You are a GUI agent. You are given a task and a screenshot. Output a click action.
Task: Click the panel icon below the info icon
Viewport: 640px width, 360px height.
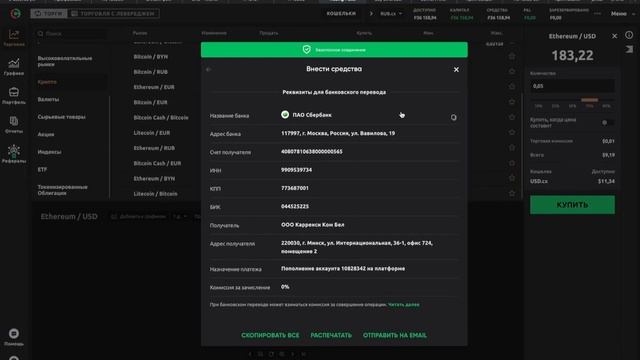(x=629, y=49)
